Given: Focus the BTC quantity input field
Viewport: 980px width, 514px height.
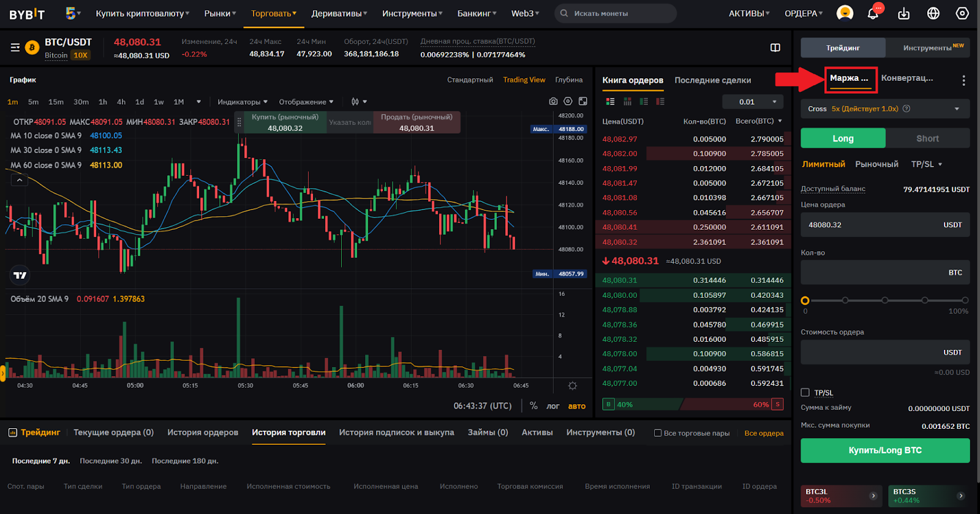Looking at the screenshot, I should 885,273.
